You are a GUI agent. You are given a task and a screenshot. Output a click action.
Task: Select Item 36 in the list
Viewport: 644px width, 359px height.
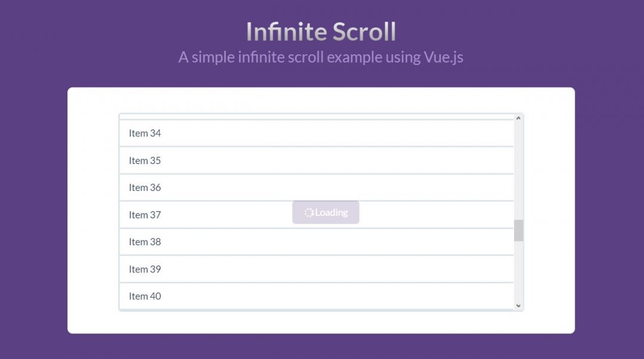pos(145,187)
